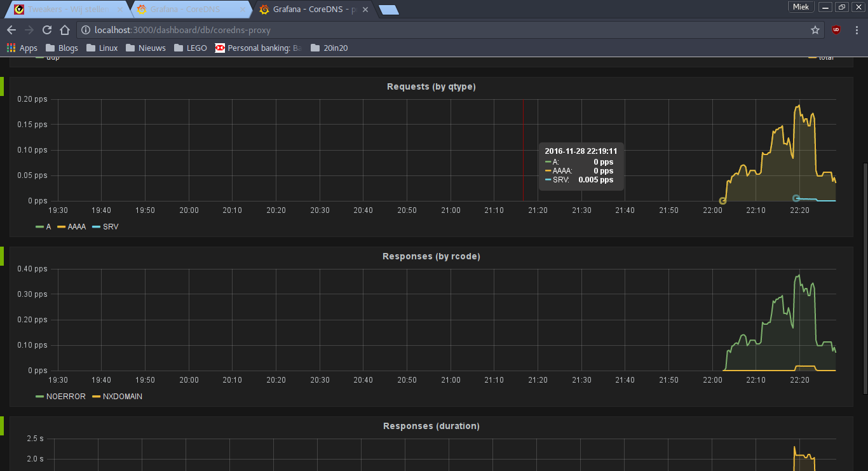This screenshot has width=868, height=471.
Task: Click the address bar URL field
Action: point(445,30)
